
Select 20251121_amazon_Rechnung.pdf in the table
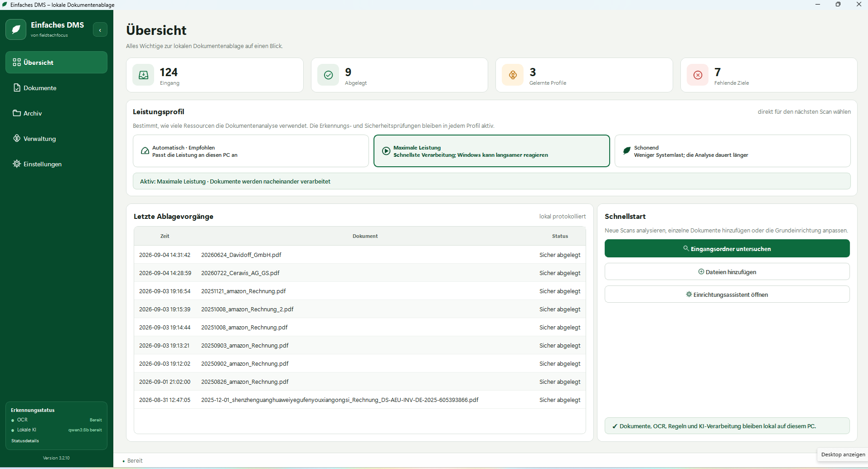[x=360, y=291]
